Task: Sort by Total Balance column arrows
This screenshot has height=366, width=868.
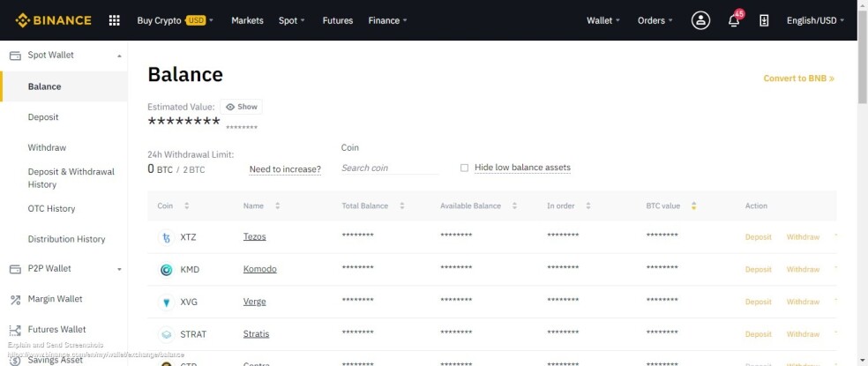Action: pyautogui.click(x=402, y=206)
